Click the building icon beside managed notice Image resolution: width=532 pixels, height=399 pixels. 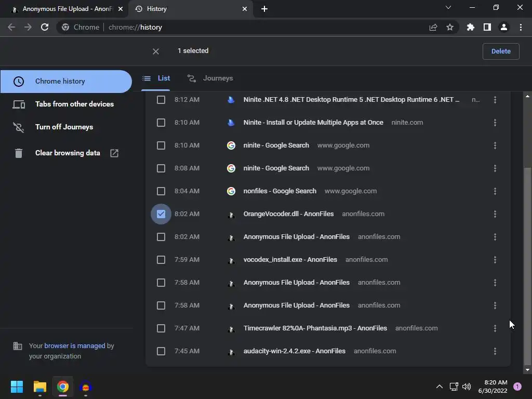(17, 346)
